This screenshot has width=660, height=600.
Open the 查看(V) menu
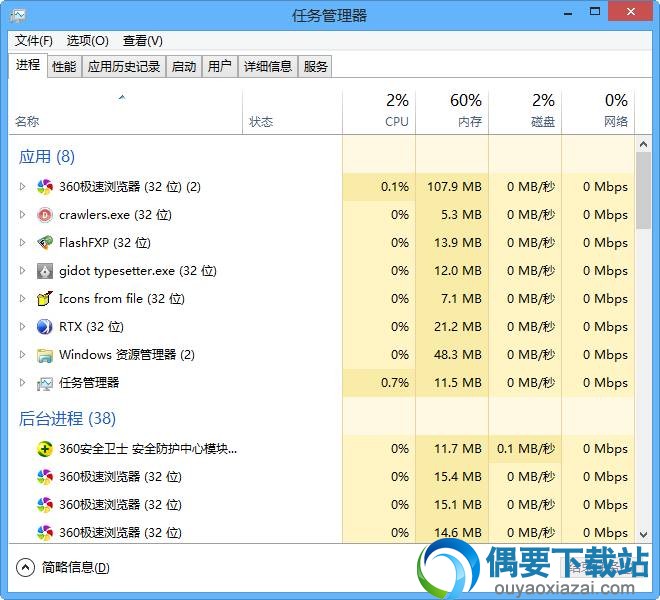(143, 41)
